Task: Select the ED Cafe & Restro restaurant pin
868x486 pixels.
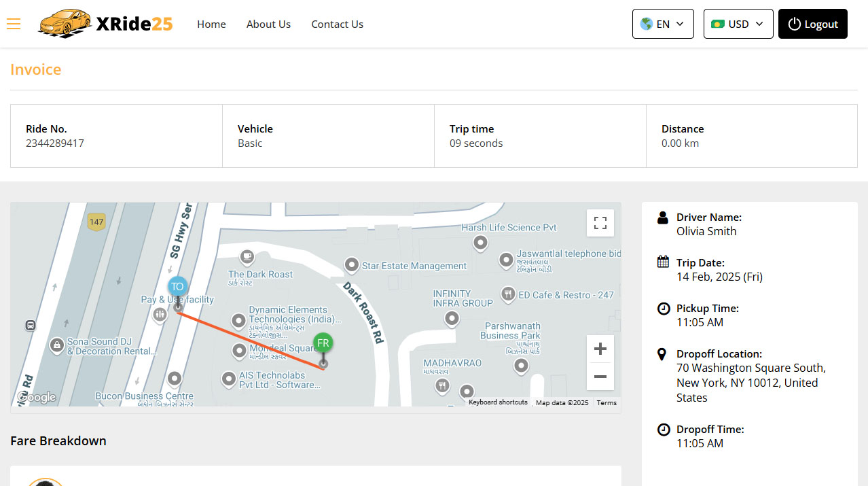Action: click(508, 294)
